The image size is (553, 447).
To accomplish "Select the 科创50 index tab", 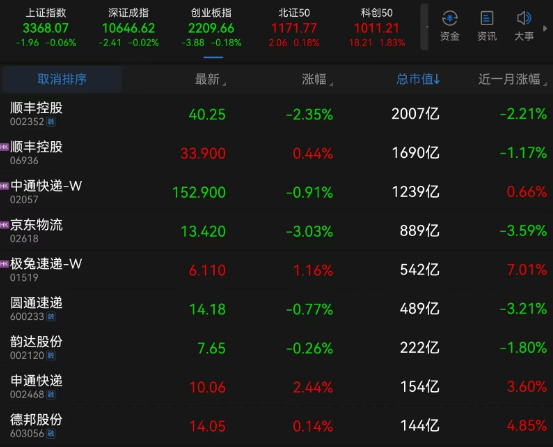I will point(377,28).
